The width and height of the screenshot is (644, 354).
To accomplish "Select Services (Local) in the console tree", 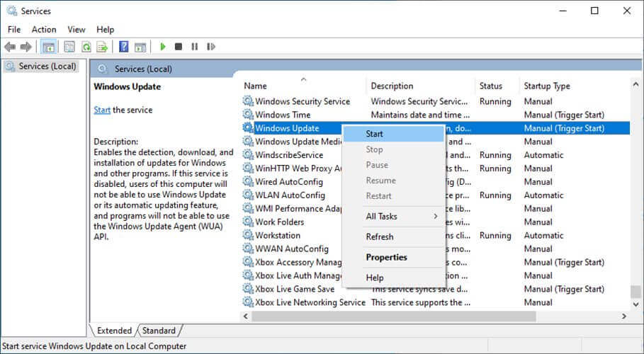I will point(41,66).
